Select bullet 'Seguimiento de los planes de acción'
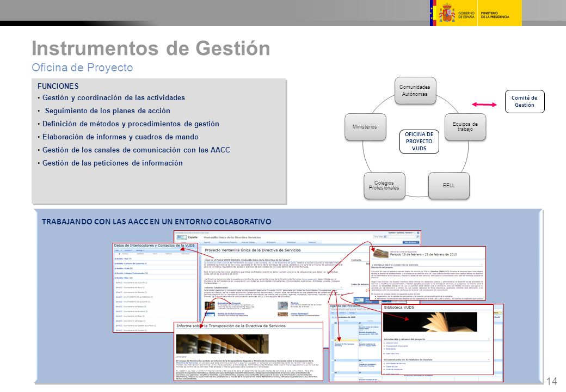Viewport: 566px width, 392px height. pos(108,111)
